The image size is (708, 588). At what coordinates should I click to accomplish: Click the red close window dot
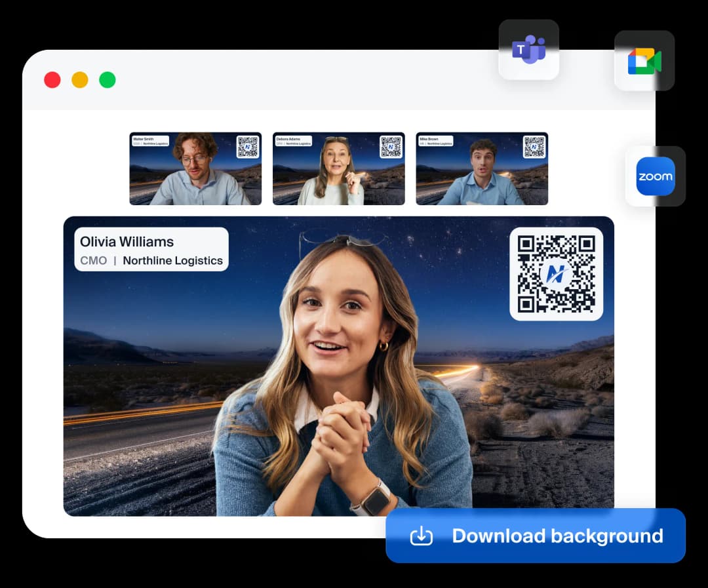point(52,80)
